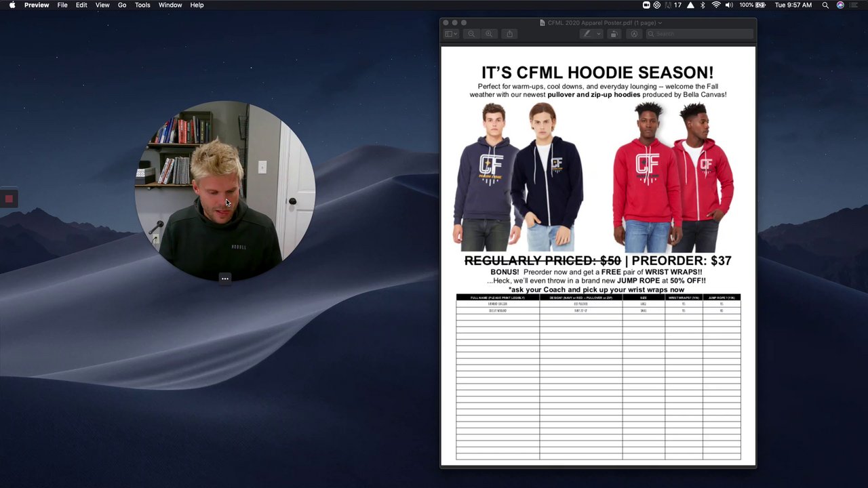Select the highlight pen tool

tap(587, 34)
